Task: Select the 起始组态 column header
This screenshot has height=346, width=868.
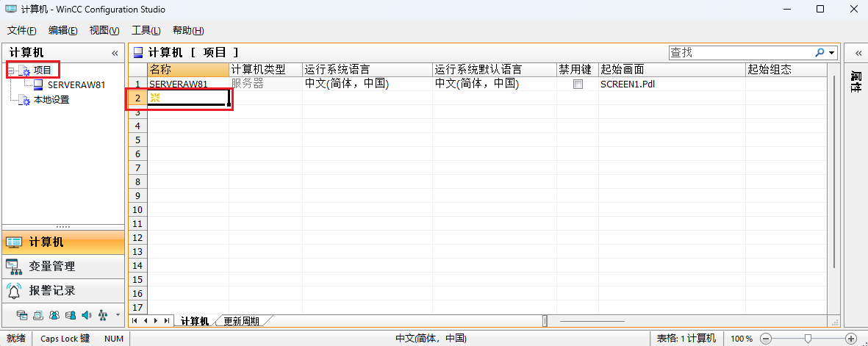Action: pos(786,69)
